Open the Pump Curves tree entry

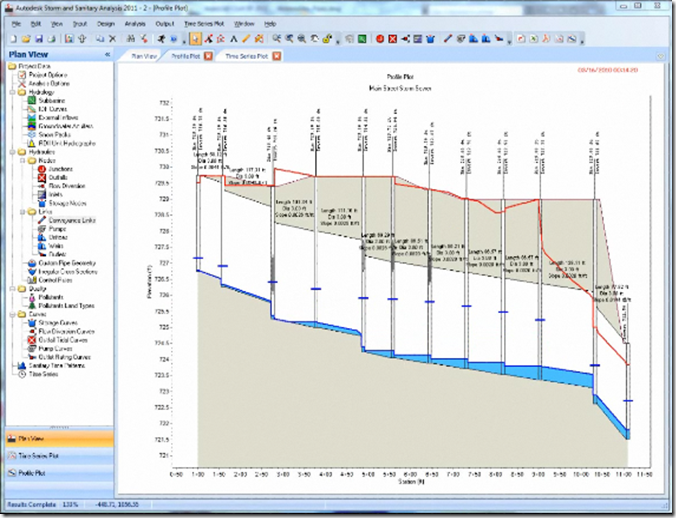pyautogui.click(x=56, y=348)
